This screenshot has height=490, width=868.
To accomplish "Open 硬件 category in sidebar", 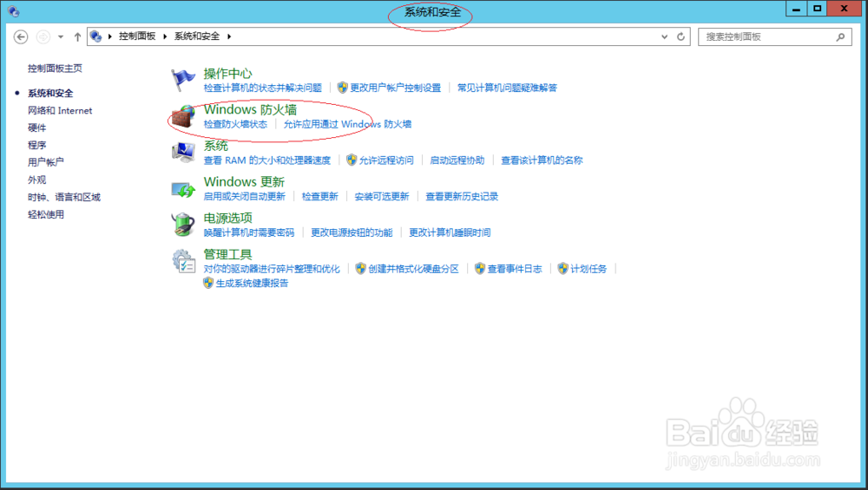I will (37, 127).
